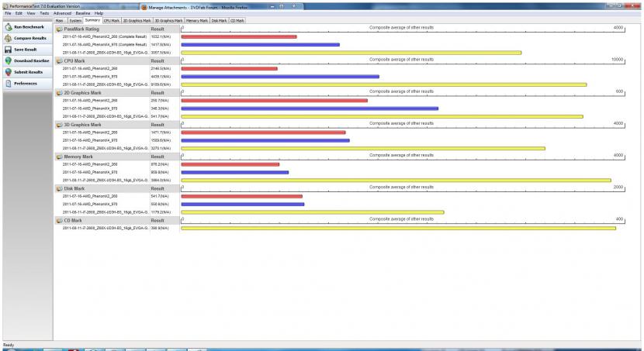Click the Disk Mark section icon
Screen dimensions: 644x351
[x=59, y=188]
